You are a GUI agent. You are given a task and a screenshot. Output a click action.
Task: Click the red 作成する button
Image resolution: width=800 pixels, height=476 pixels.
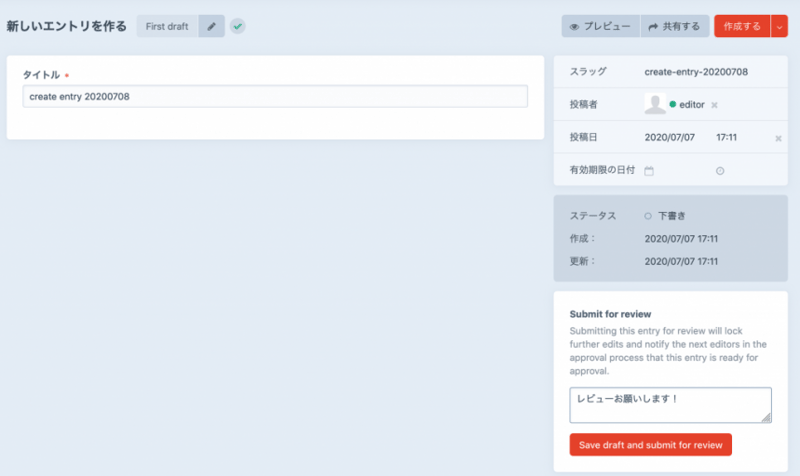(742, 26)
